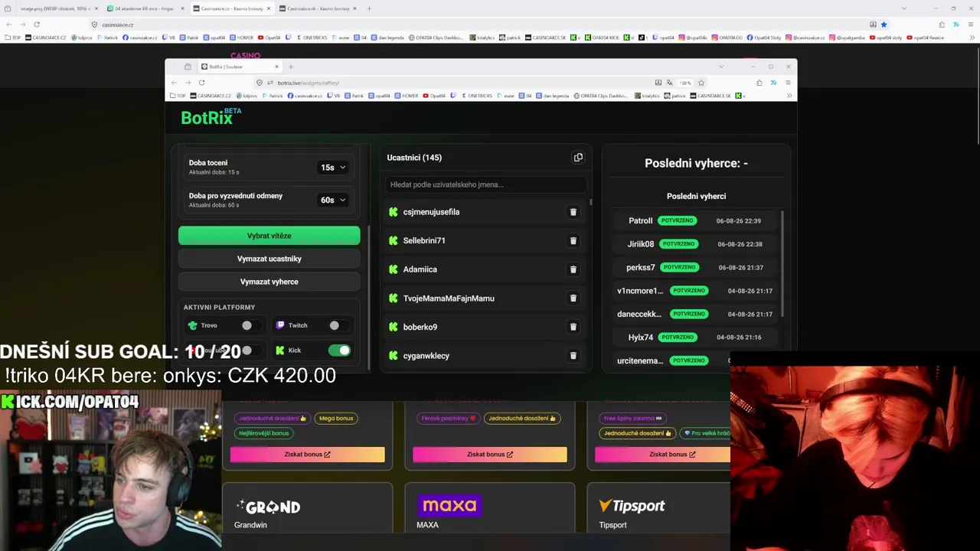Open new tab in background browser window
This screenshot has width=980, height=551.
[x=369, y=8]
